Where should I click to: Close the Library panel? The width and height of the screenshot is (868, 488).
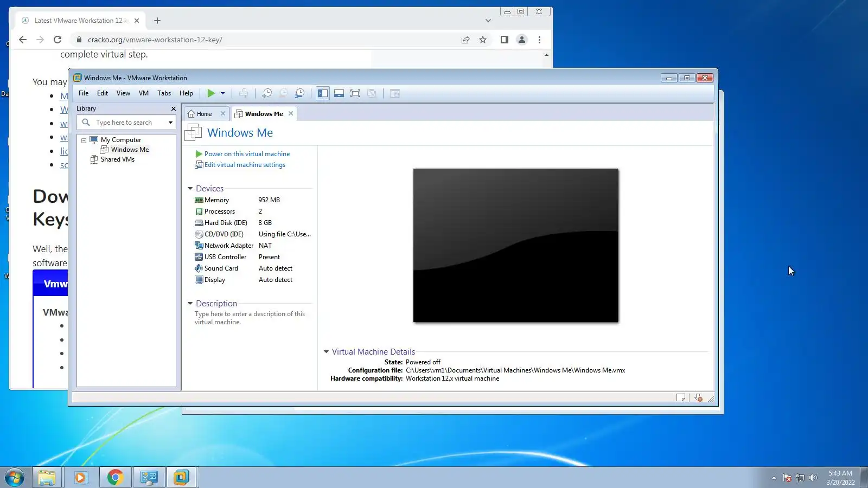(x=174, y=108)
